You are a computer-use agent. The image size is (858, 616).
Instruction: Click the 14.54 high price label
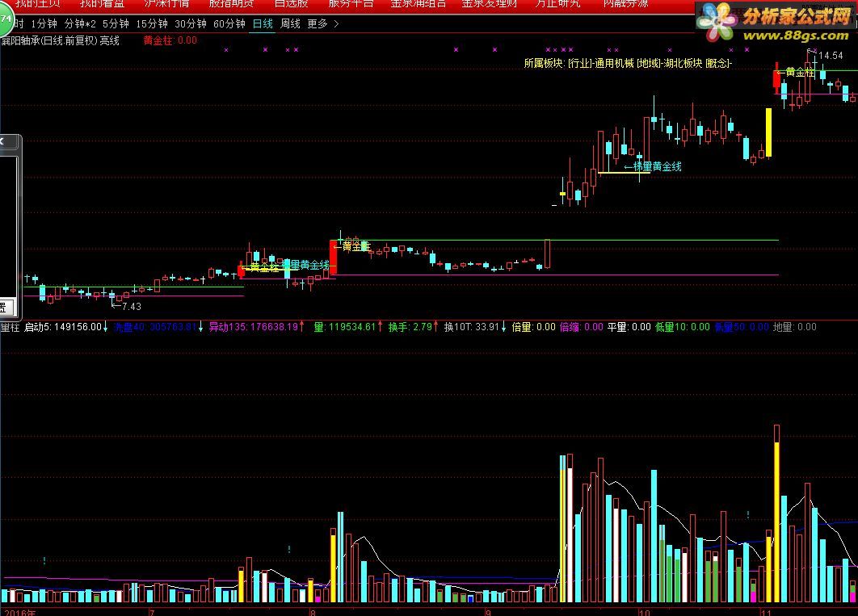(x=831, y=56)
